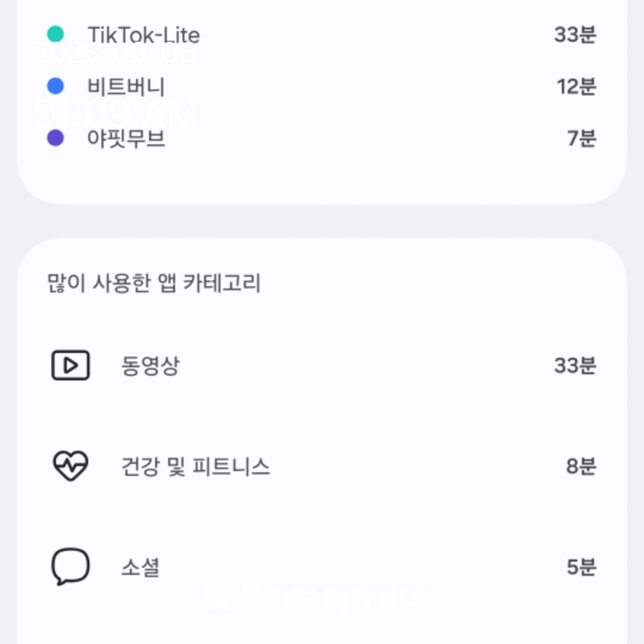The image size is (644, 644).
Task: Click the 12분 duration next to 비트버니
Action: (x=576, y=86)
